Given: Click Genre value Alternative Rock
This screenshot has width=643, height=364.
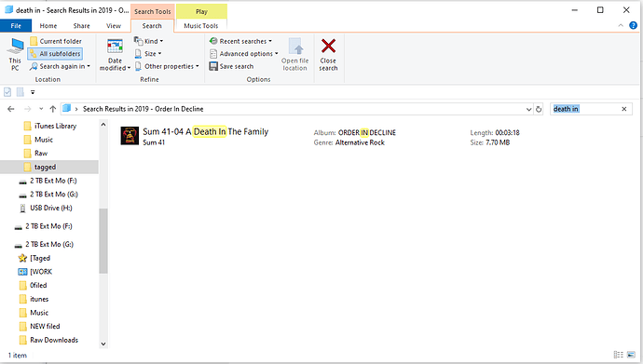Looking at the screenshot, I should click(x=360, y=142).
